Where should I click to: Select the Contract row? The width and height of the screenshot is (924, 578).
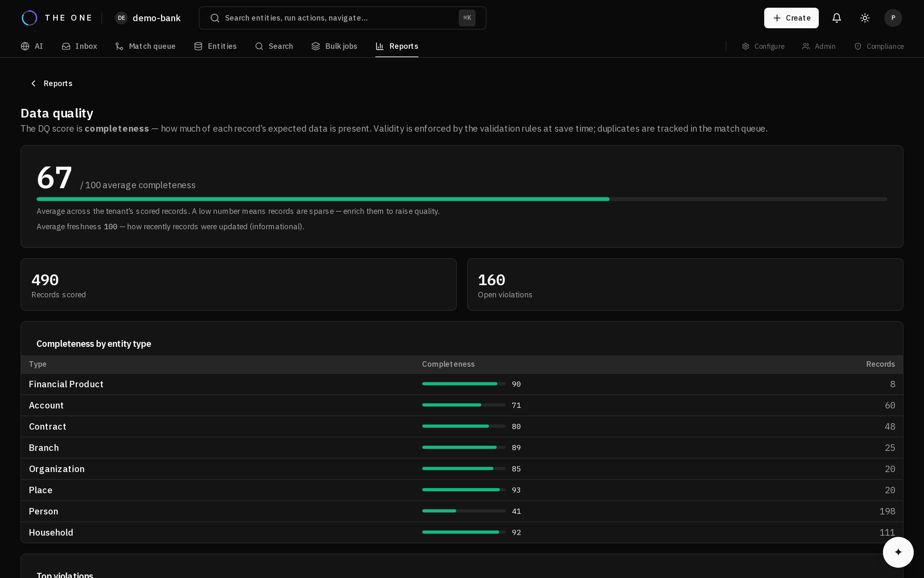pyautogui.click(x=462, y=427)
